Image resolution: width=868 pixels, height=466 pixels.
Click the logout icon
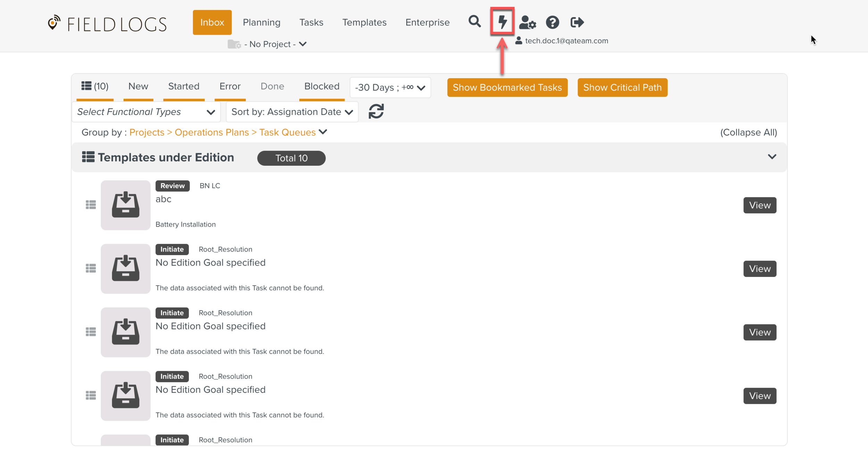click(577, 23)
